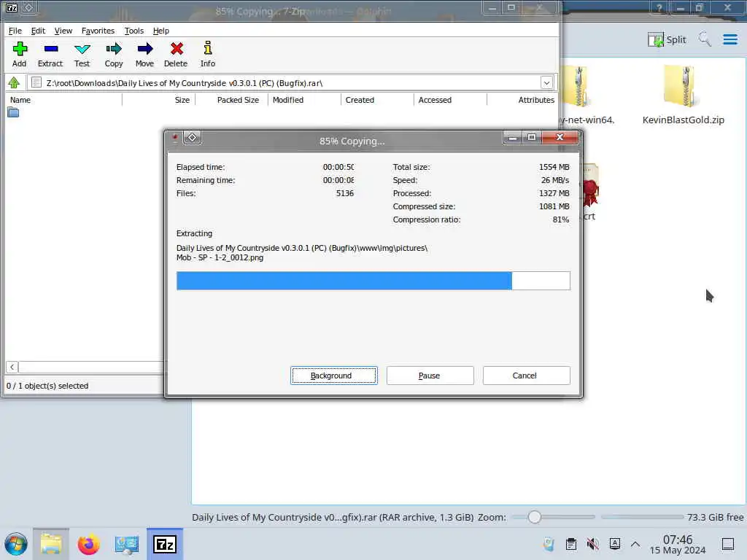747x560 pixels.
Task: Sort by Packed Size column
Action: (231, 100)
